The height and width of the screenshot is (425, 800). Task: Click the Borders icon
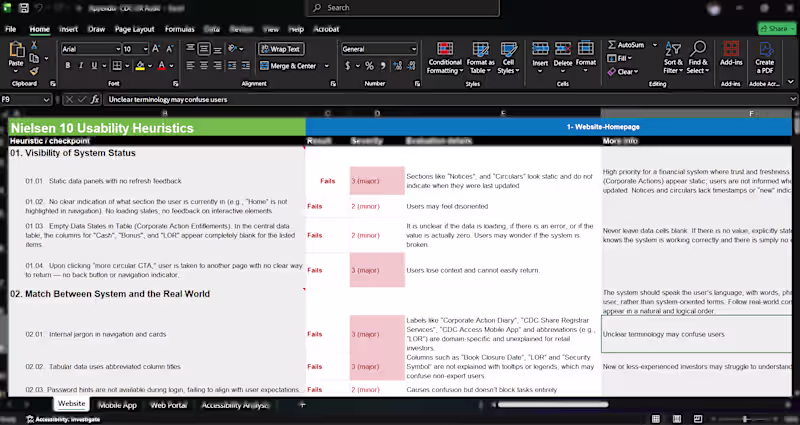click(x=117, y=66)
